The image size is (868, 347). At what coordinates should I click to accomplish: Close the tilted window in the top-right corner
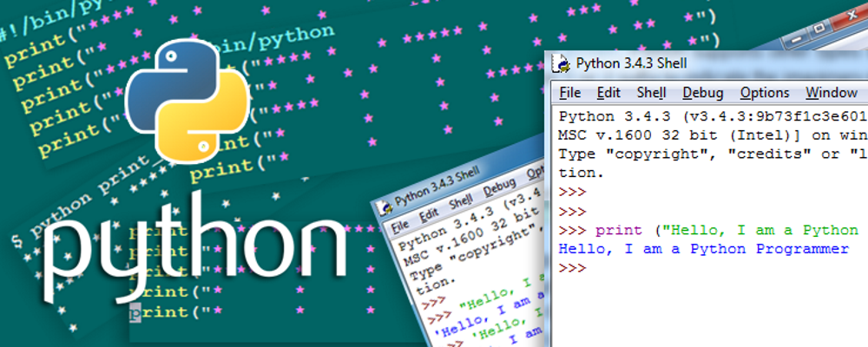point(852,15)
